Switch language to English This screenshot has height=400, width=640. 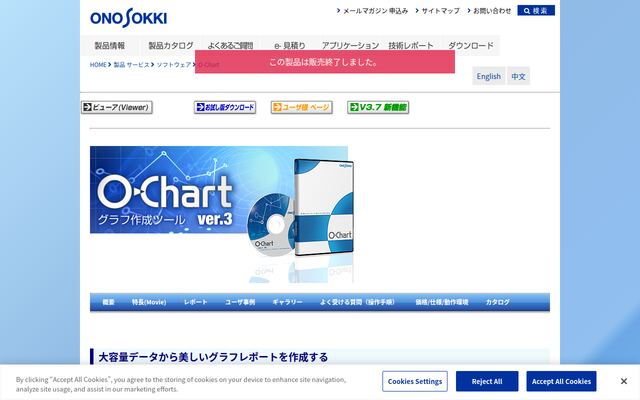(x=489, y=76)
